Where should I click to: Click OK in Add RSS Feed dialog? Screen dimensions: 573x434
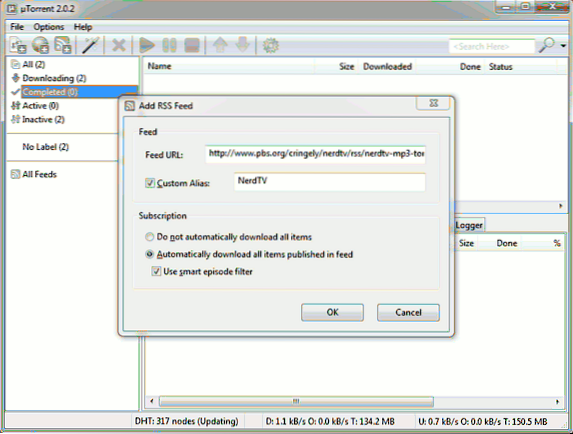click(x=332, y=312)
